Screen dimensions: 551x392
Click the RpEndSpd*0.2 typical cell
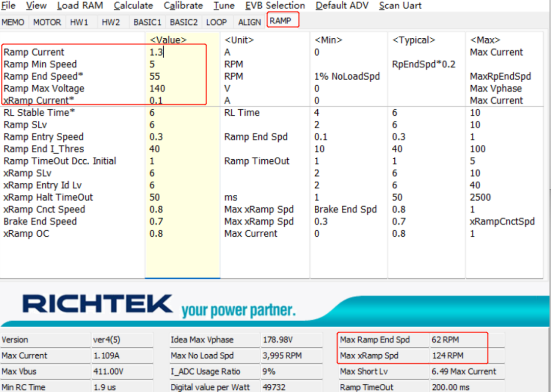(424, 64)
